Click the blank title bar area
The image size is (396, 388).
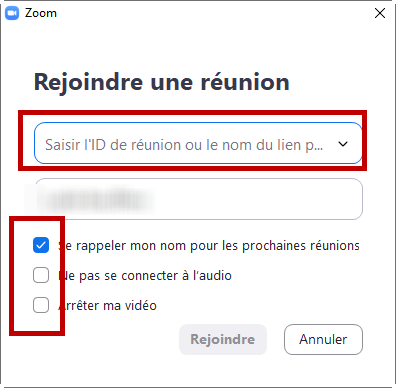pos(213,13)
